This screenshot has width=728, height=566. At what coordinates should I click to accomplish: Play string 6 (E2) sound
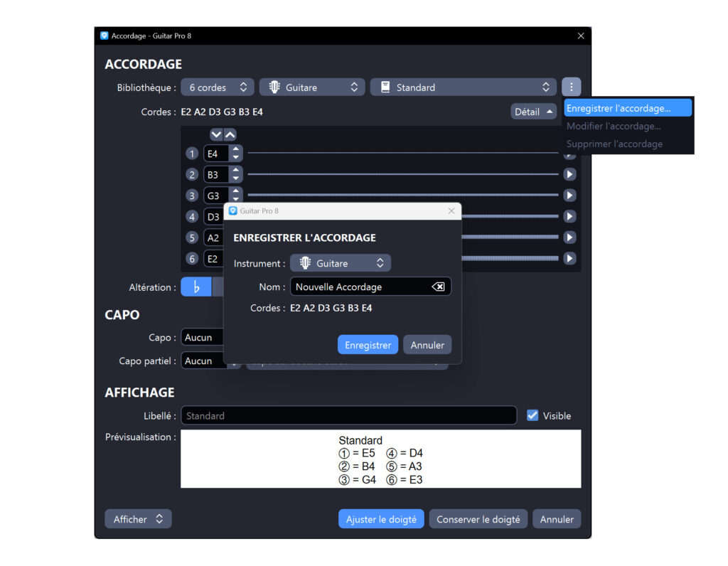coord(569,258)
